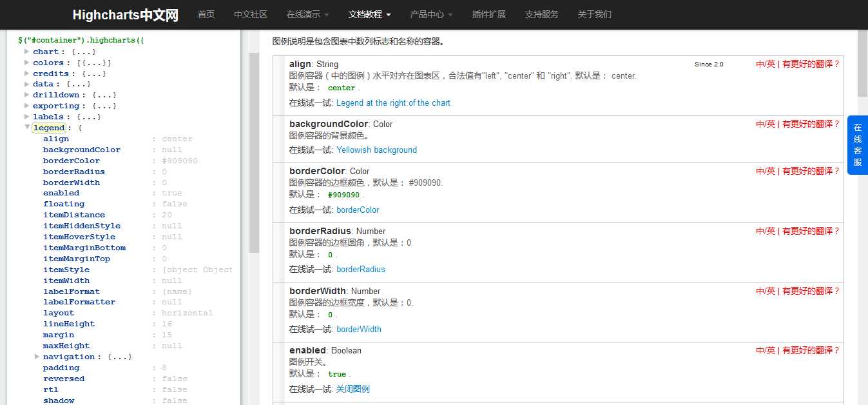The height and width of the screenshot is (405, 868).
Task: Click the Highcharts中文网 site logo
Action: (x=125, y=15)
